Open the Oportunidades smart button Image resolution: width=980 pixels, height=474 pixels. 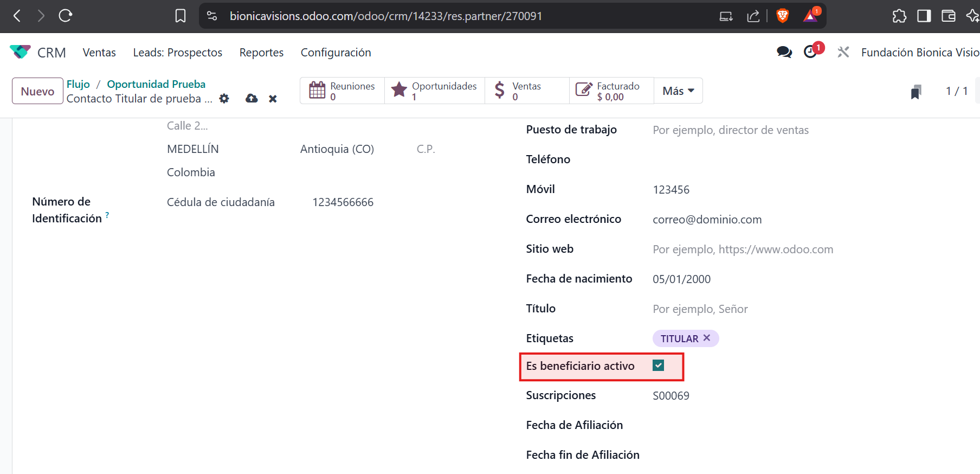click(x=435, y=91)
